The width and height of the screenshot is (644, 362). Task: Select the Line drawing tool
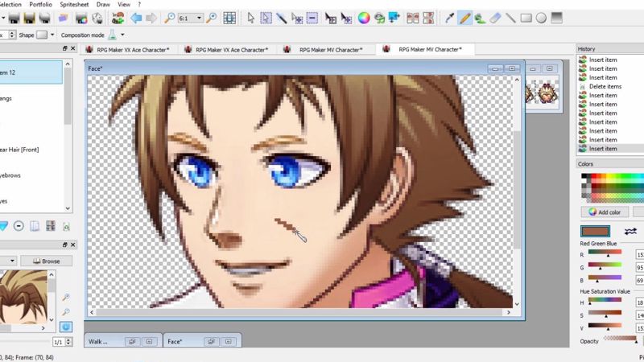(x=510, y=18)
